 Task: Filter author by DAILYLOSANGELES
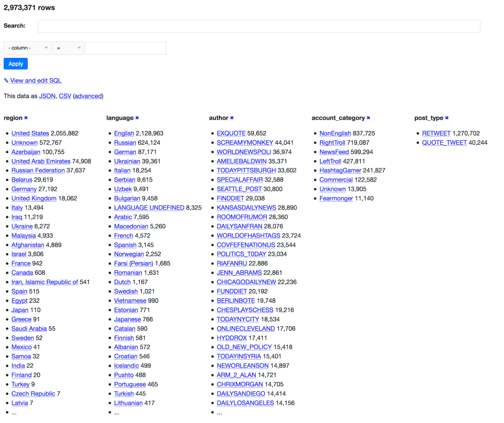pyautogui.click(x=245, y=403)
